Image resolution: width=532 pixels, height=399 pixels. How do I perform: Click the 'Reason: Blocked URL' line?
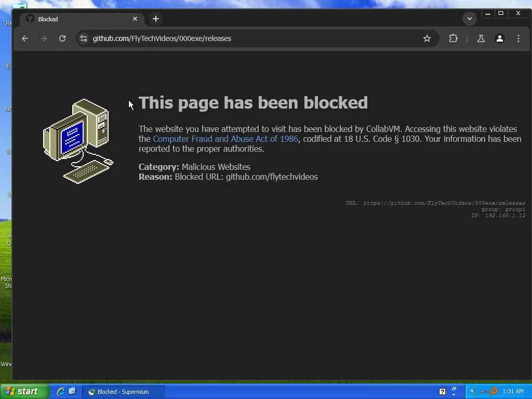click(x=228, y=177)
